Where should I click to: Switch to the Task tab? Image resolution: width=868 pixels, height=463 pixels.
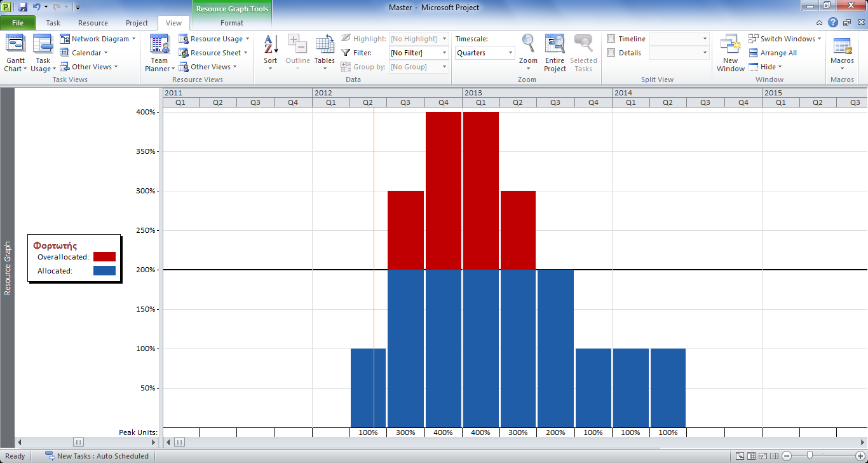point(53,23)
